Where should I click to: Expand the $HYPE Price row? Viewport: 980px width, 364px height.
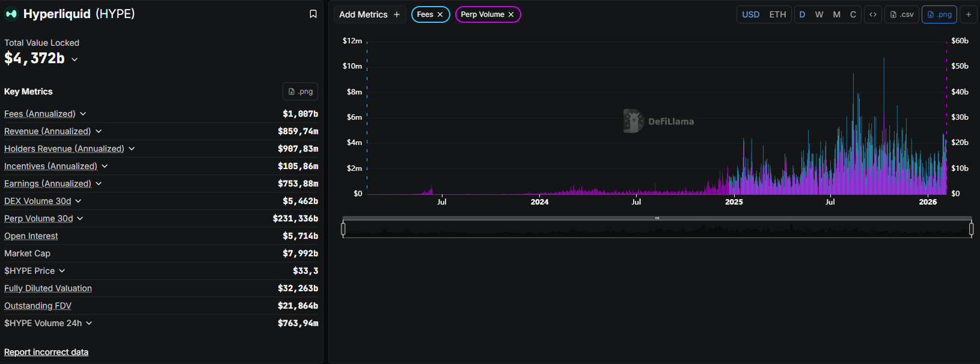click(x=62, y=271)
